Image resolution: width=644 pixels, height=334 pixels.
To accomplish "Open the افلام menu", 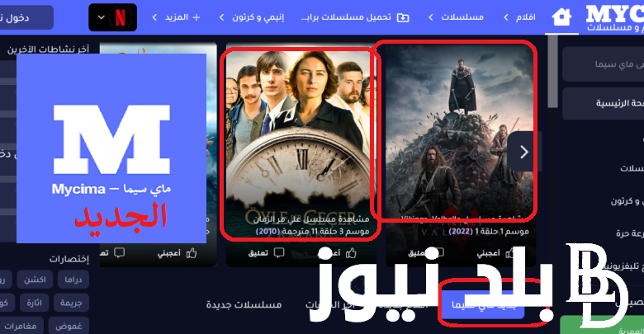I will click(x=519, y=17).
